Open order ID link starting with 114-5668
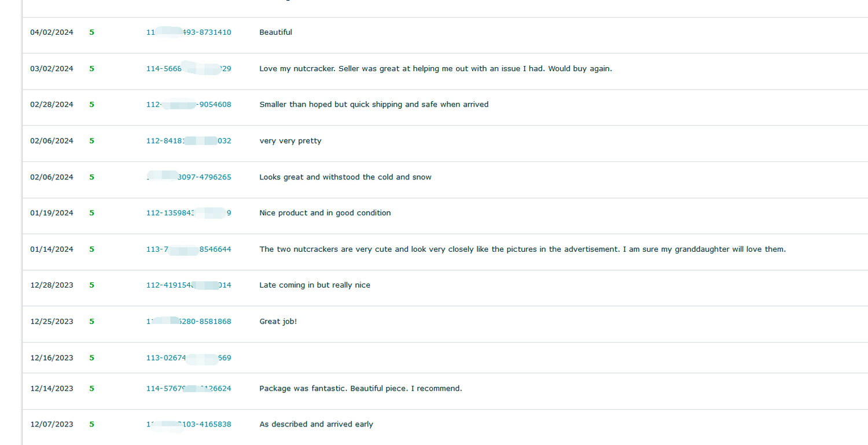 (189, 69)
